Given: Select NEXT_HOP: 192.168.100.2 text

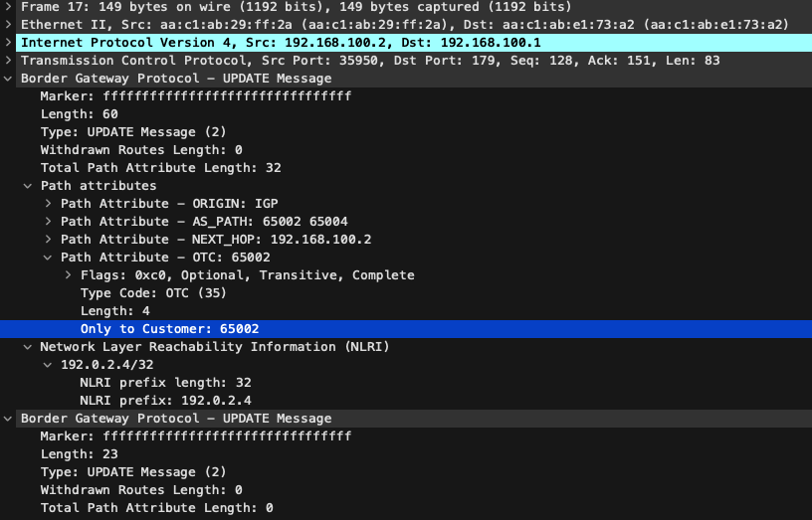Looking at the screenshot, I should coord(282,240).
